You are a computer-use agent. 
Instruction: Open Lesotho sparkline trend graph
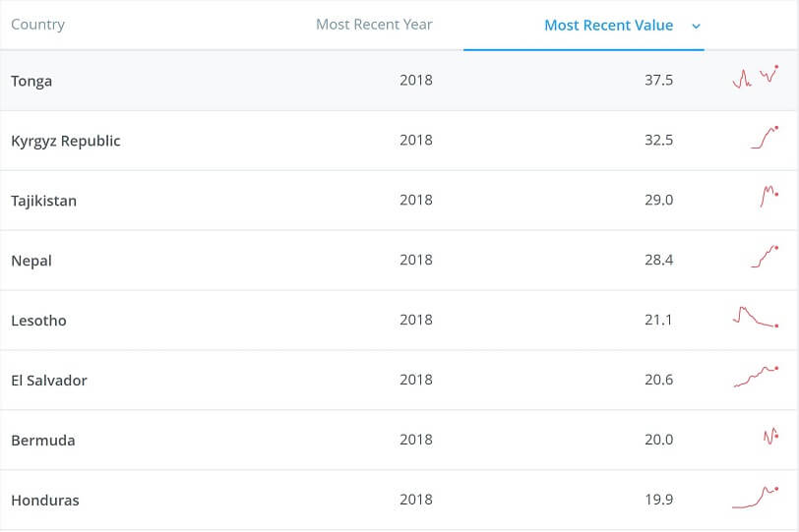click(x=755, y=318)
